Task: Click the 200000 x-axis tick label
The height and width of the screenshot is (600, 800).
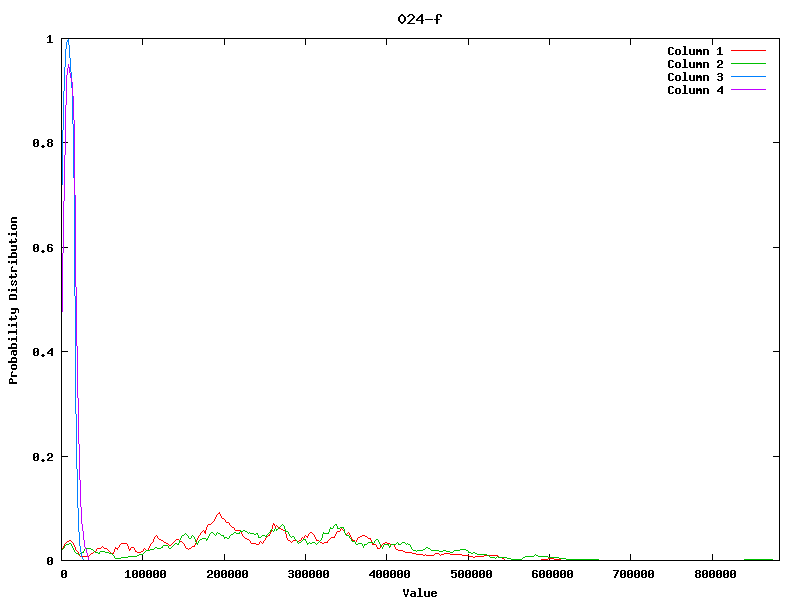Action: (x=227, y=574)
